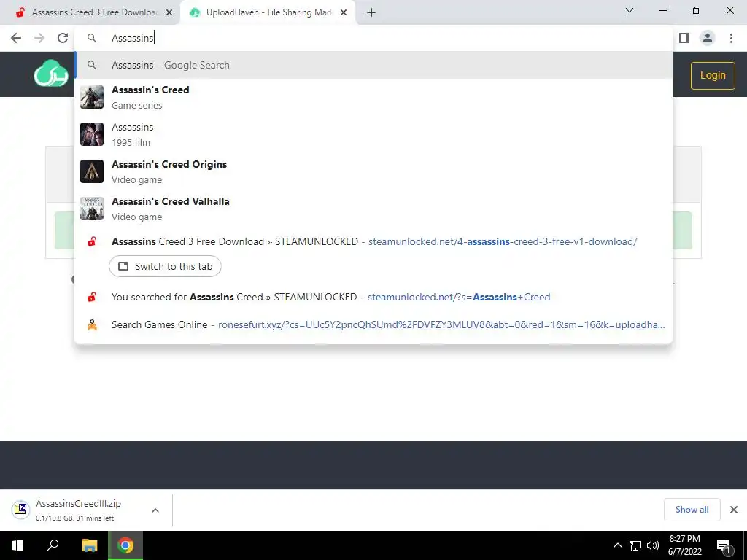Pick Assassin's Creed Origins suggestion
Viewport: 747px width, 560px height.
[x=373, y=171]
